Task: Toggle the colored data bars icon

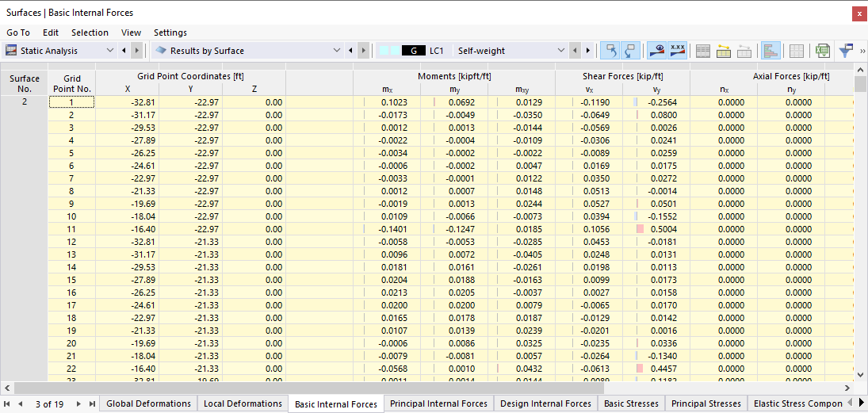Action: (770, 51)
